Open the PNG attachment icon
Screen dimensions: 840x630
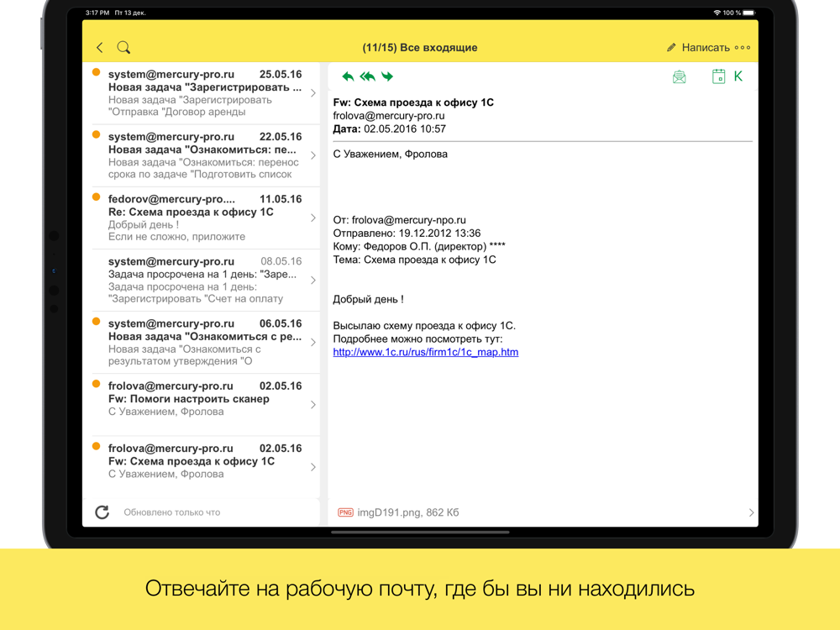tap(345, 512)
